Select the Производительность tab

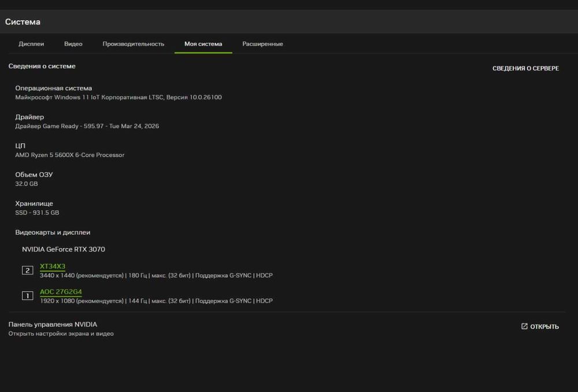click(x=134, y=44)
